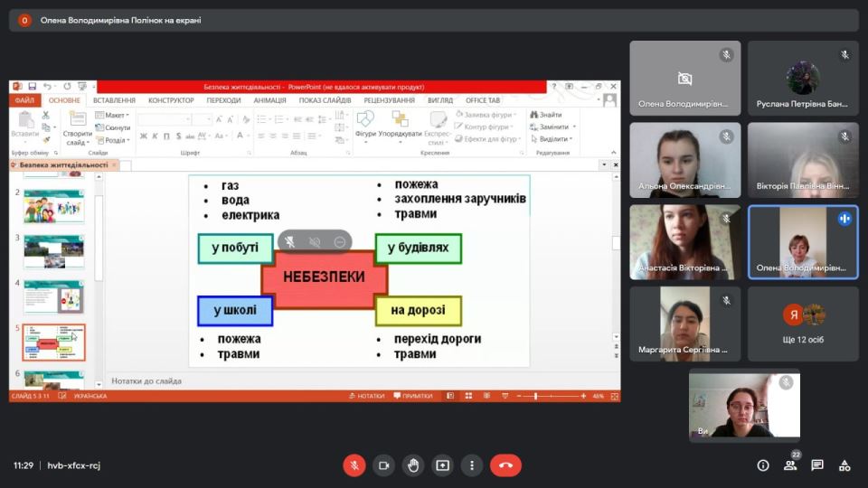
Task: Click the 46% zoom level value
Action: [599, 396]
